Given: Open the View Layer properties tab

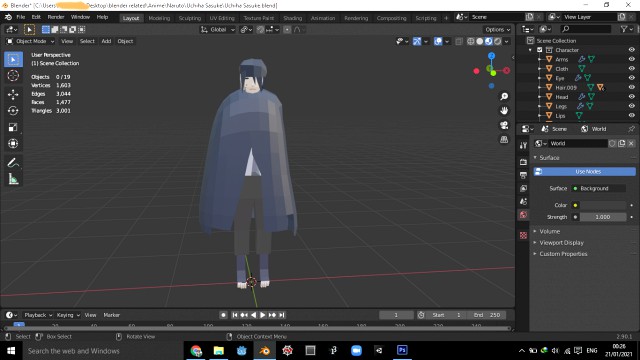Looking at the screenshot, I should [523, 188].
